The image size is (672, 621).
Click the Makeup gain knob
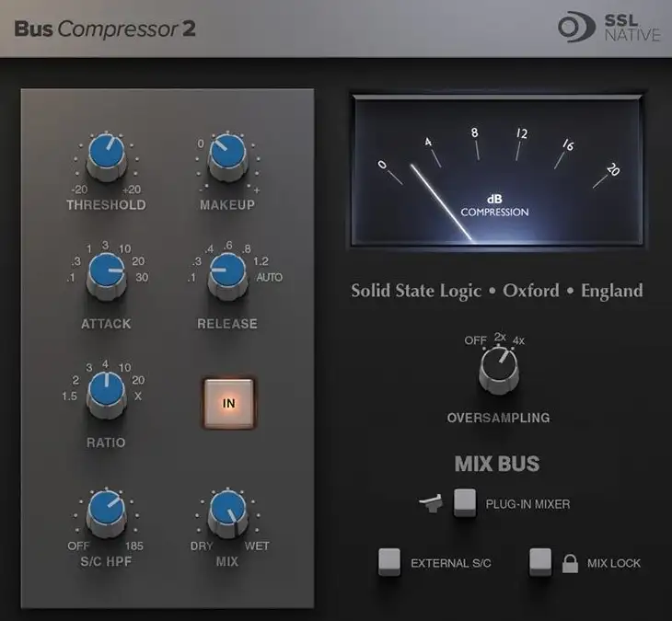227,157
